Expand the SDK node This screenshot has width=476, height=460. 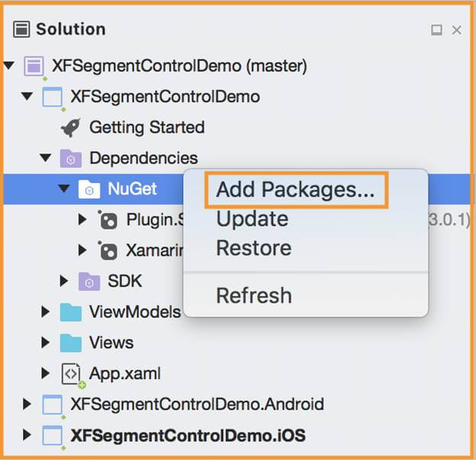(x=65, y=281)
